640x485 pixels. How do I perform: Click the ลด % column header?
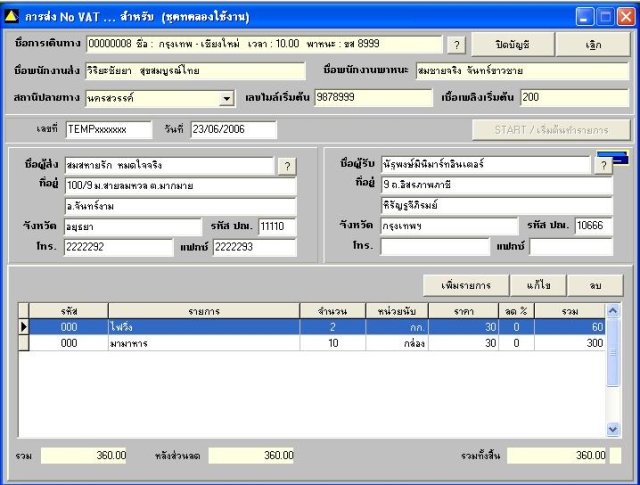click(x=516, y=311)
